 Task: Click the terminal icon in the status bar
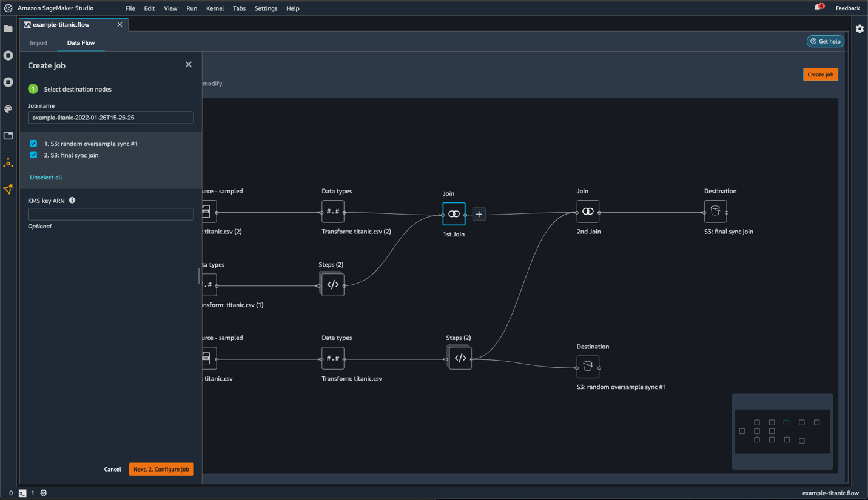click(22, 493)
